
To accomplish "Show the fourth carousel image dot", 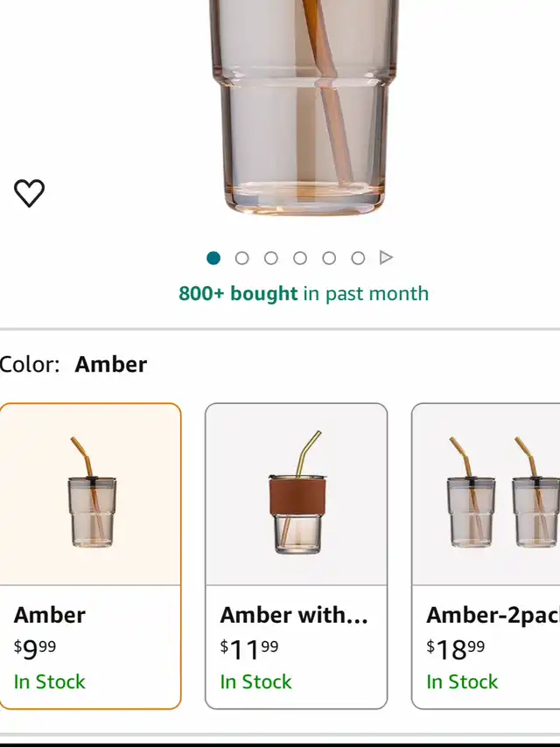I will [x=300, y=258].
